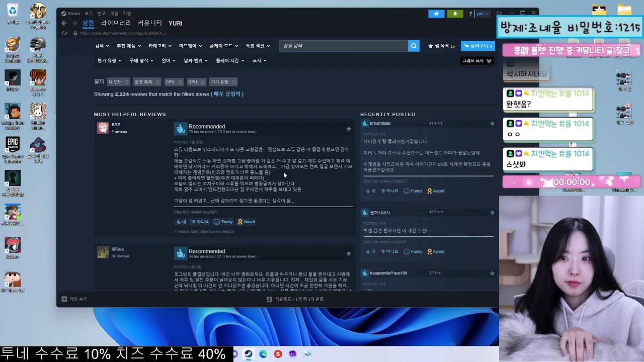Screen dimensions: 644x362
Task: Open Microsoft Edge from the taskbar
Action: tap(263, 354)
